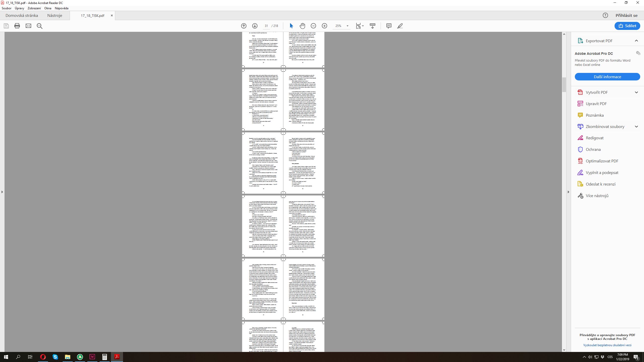Open the Zobrazení menu
Image resolution: width=644 pixels, height=362 pixels.
coord(34,8)
